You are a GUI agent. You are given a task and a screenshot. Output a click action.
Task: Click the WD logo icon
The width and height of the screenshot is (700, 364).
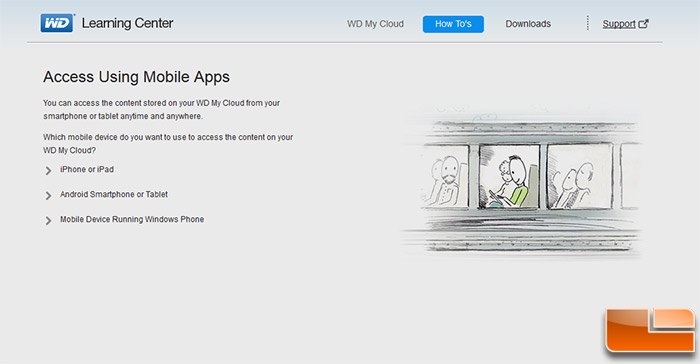tap(57, 23)
